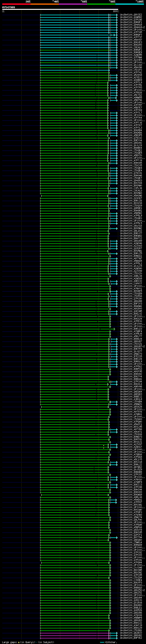Open hit UniRef100_B9RQF1
Image resolution: width=146 pixels, height=644 pixels.
(131, 22)
